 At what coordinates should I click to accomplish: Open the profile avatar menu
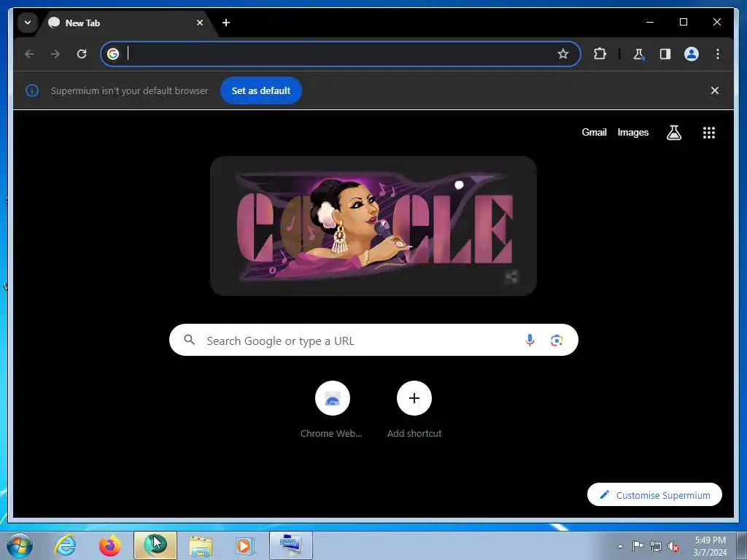[692, 54]
